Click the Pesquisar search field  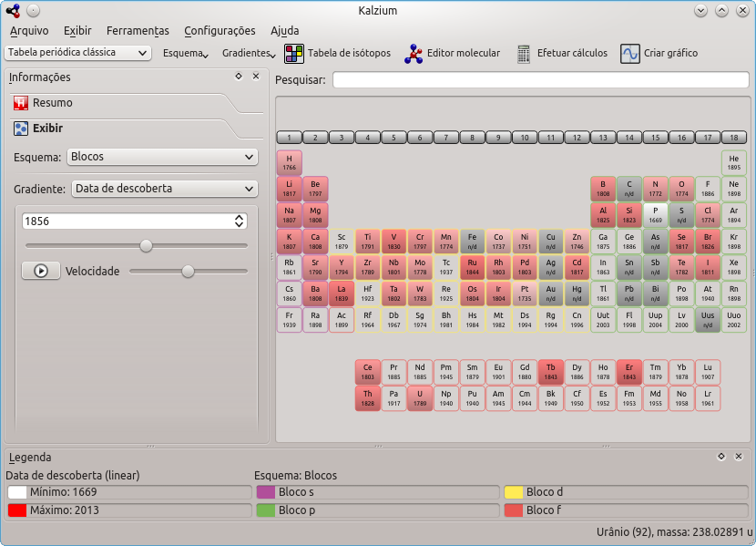[540, 80]
